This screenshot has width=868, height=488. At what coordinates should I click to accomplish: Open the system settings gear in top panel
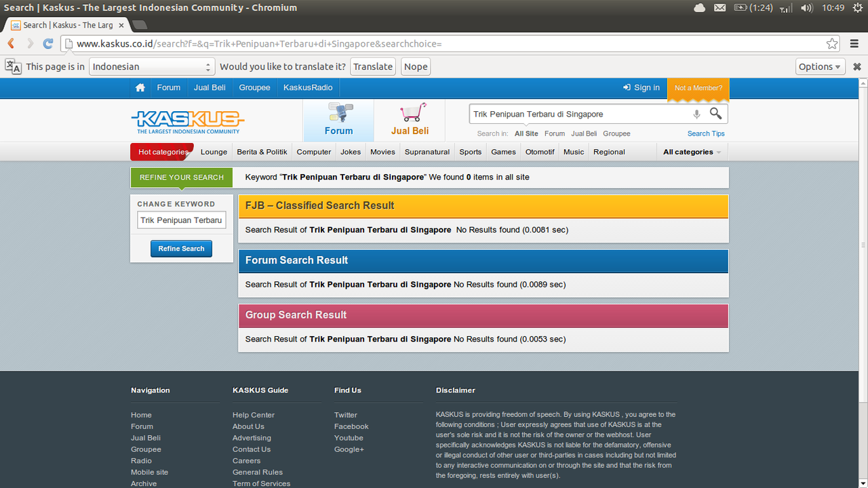858,7
